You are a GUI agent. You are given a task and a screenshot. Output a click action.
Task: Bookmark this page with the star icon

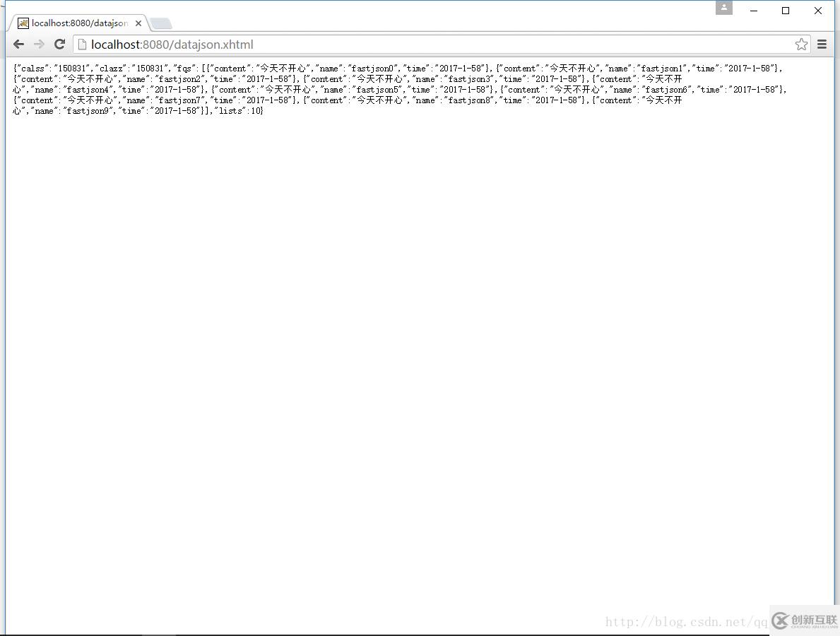(x=801, y=45)
